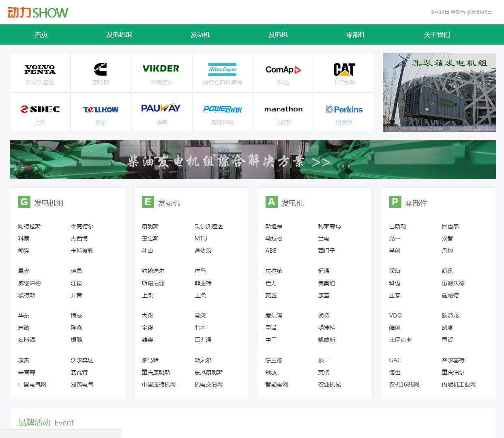Open the Perkins 珀金斯 brand logo

pyautogui.click(x=344, y=109)
